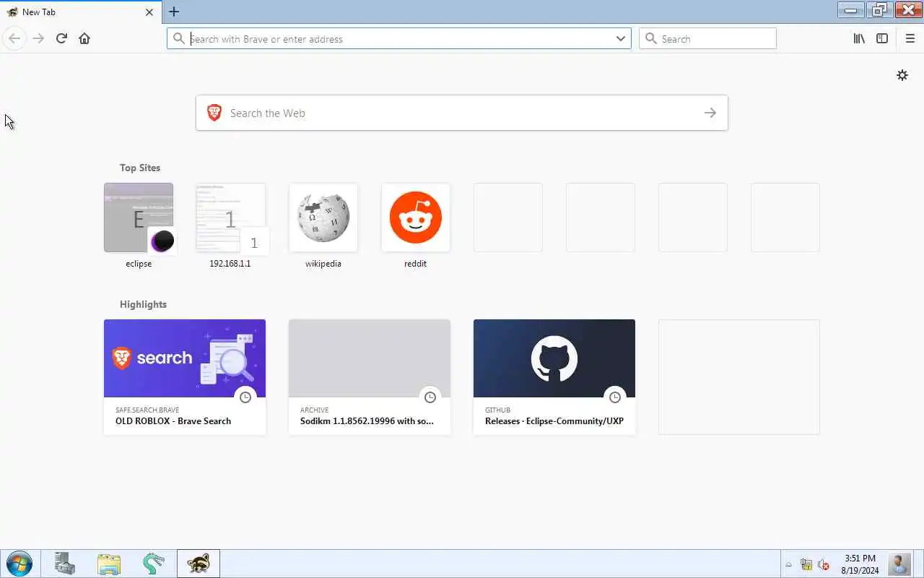Click history clock badge on GitHub Releases card
Image resolution: width=924 pixels, height=578 pixels.
pyautogui.click(x=615, y=397)
